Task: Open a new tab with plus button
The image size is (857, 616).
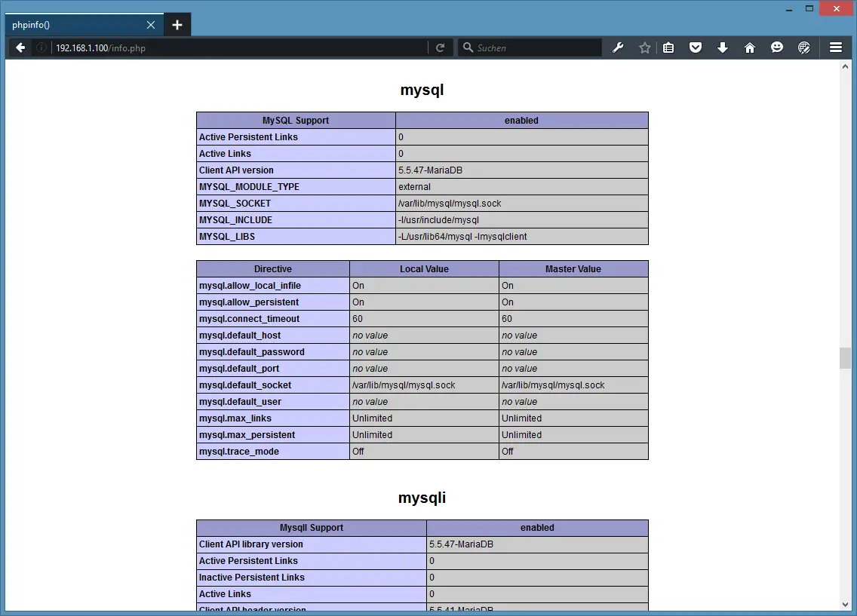Action: coord(177,25)
